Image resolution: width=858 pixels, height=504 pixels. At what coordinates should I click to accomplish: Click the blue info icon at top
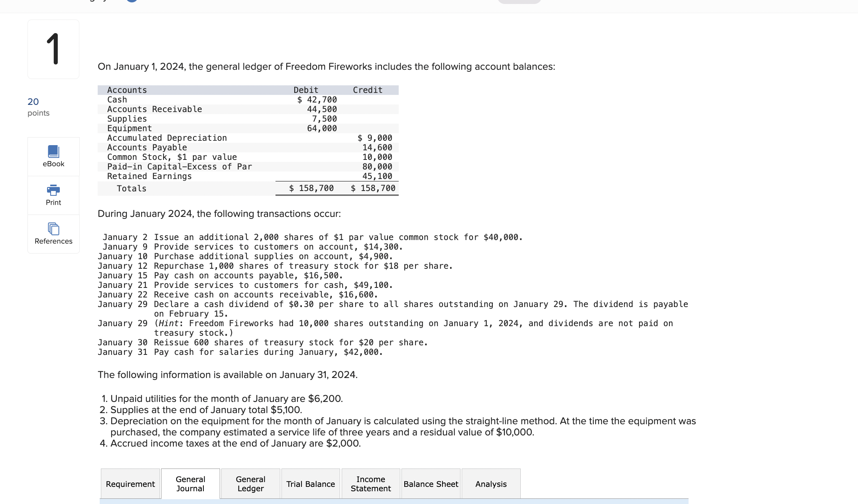click(132, 1)
